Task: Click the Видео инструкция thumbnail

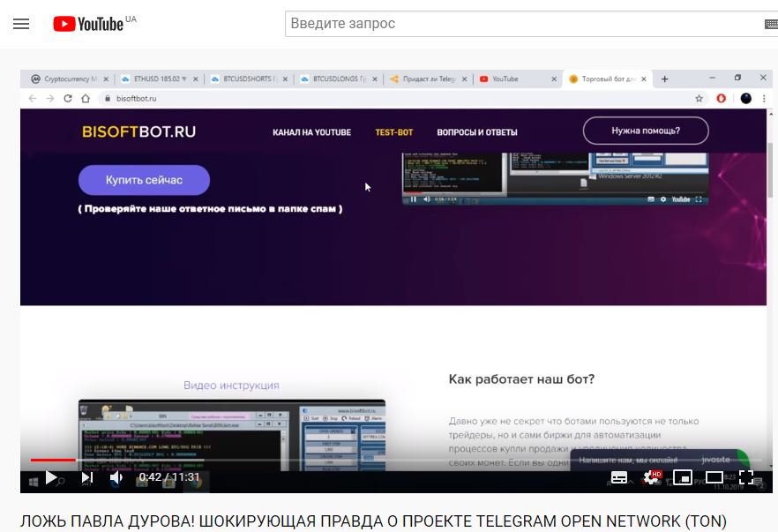Action: tap(232, 435)
